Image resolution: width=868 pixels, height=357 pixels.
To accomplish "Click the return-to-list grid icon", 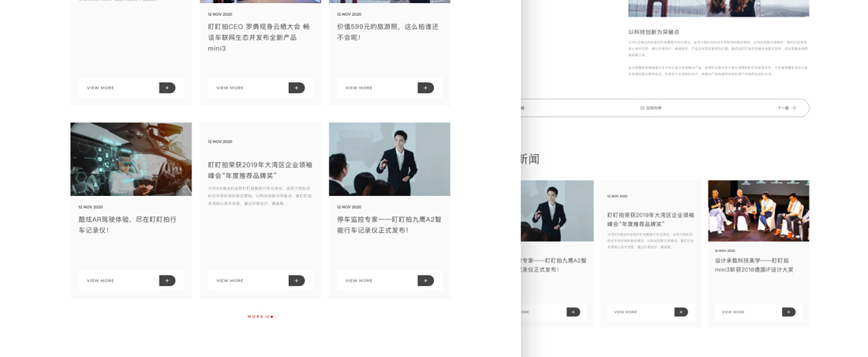I will [642, 107].
